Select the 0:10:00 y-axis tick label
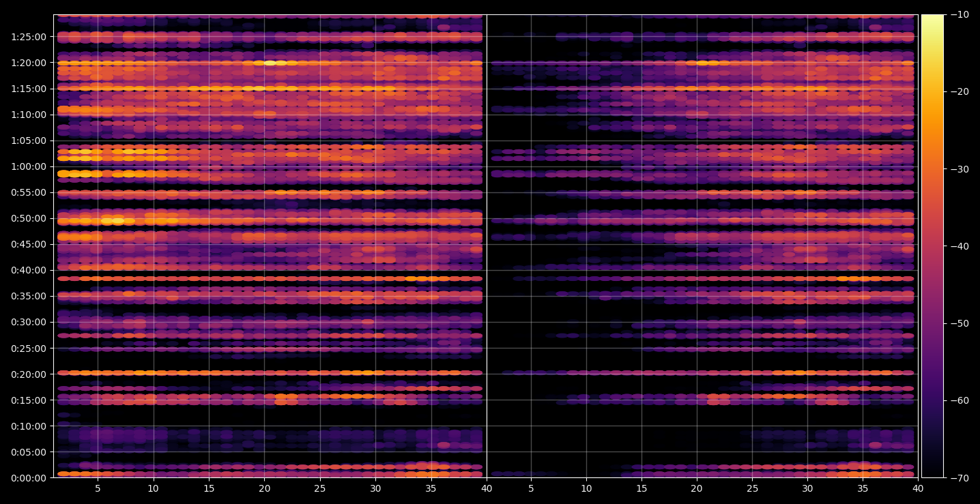The image size is (980, 504). (x=29, y=426)
